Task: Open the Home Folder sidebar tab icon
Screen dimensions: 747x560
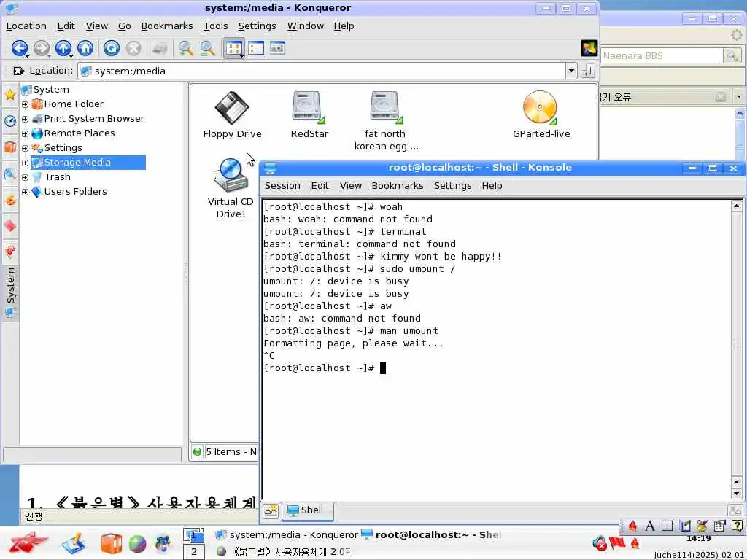Action: [x=10, y=147]
